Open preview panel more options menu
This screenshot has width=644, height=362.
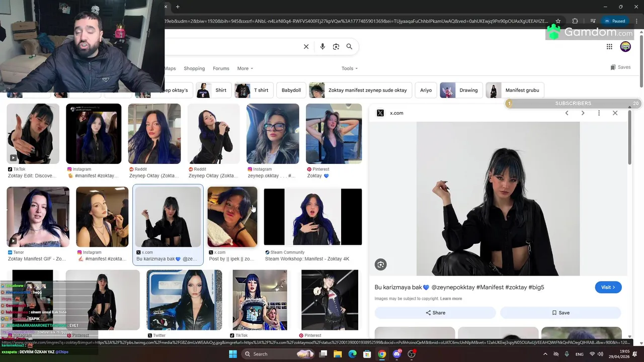(x=599, y=113)
